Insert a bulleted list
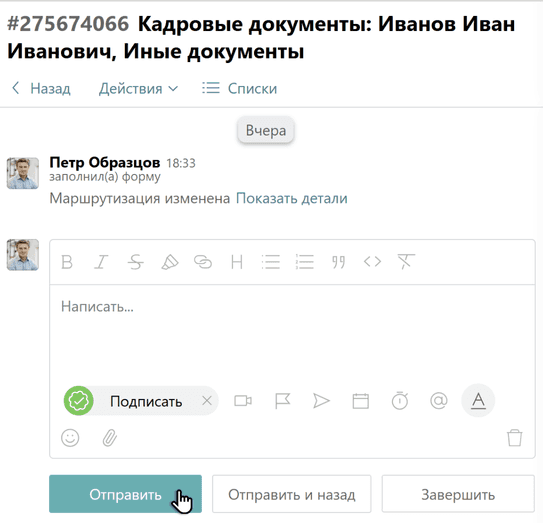This screenshot has width=543, height=523. 270,262
